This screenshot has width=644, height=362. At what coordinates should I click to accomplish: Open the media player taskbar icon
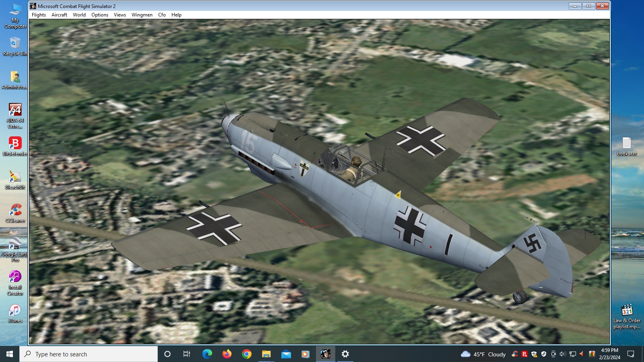point(305,354)
